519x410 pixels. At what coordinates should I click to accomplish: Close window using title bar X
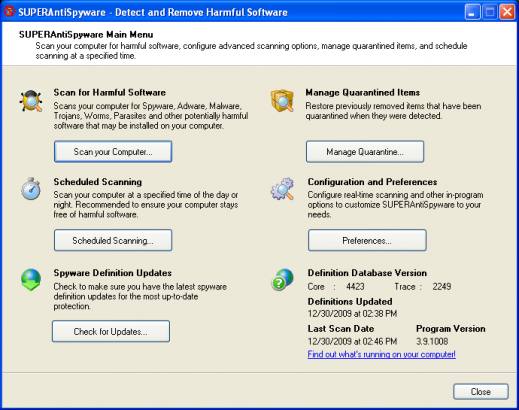(507, 12)
